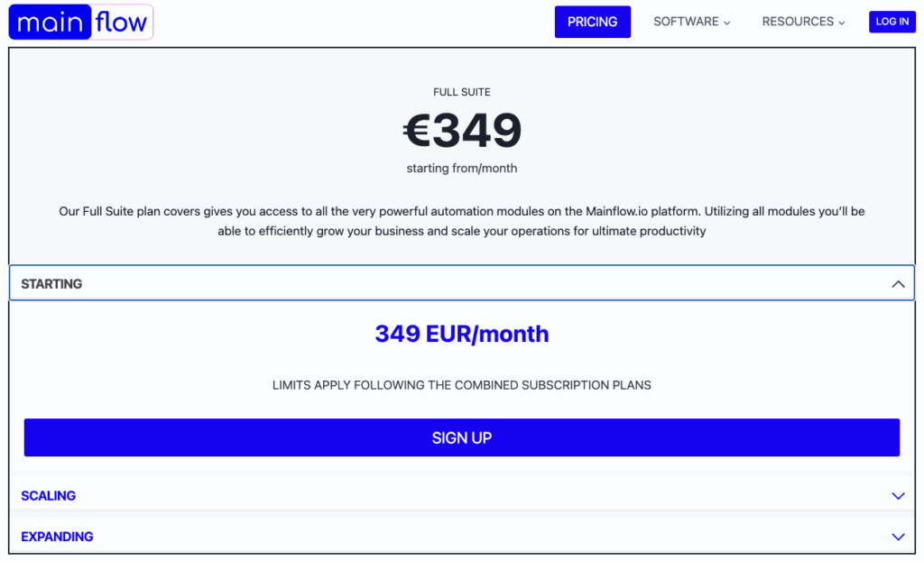924x561 pixels.
Task: Expand the EXPANDING section
Action: 462,537
